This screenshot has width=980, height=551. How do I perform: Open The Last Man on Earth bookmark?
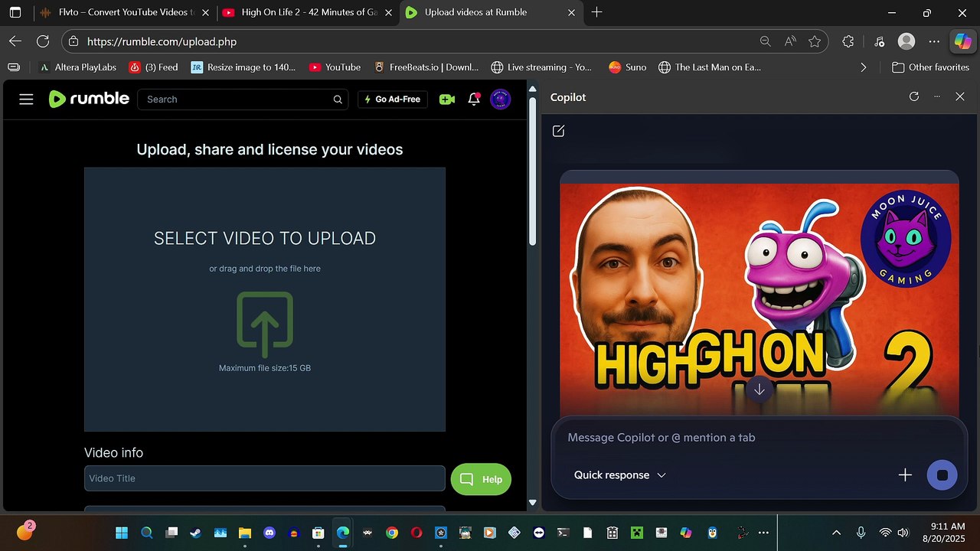[710, 67]
